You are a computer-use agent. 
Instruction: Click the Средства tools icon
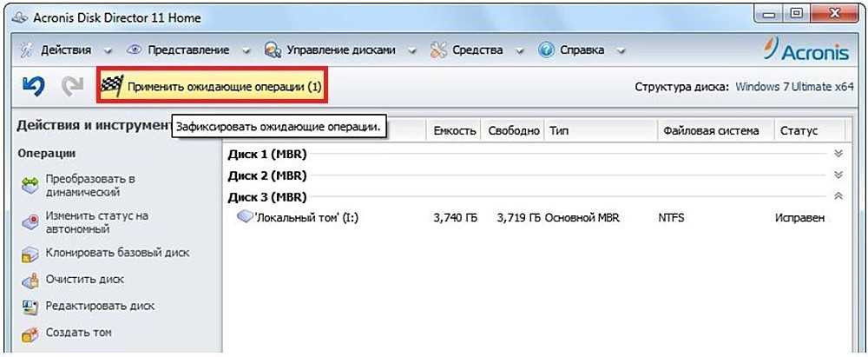click(x=438, y=50)
